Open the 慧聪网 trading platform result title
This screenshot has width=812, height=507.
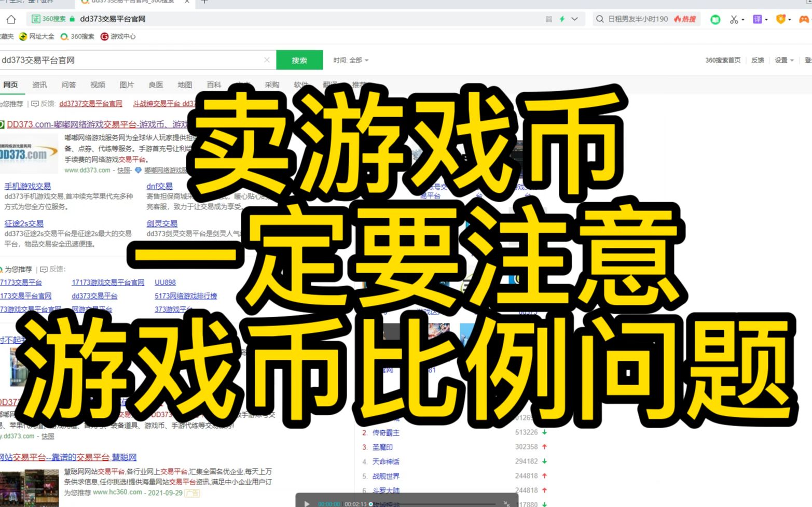[x=68, y=457]
